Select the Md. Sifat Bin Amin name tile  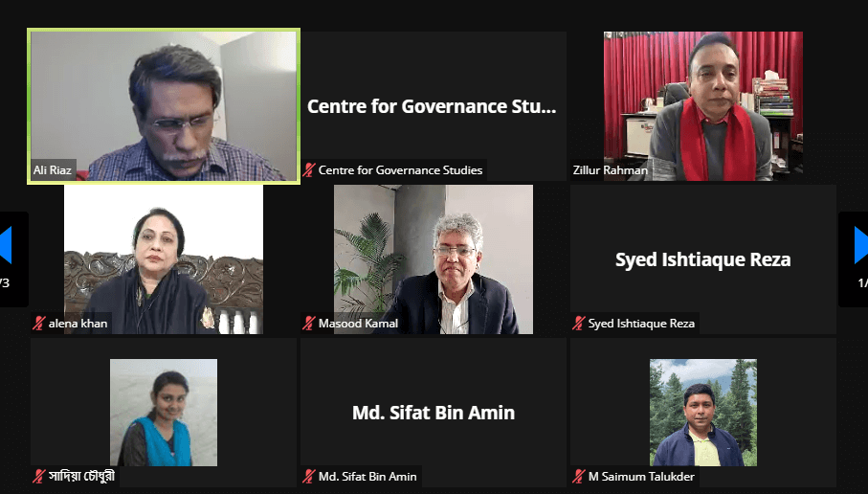434,413
